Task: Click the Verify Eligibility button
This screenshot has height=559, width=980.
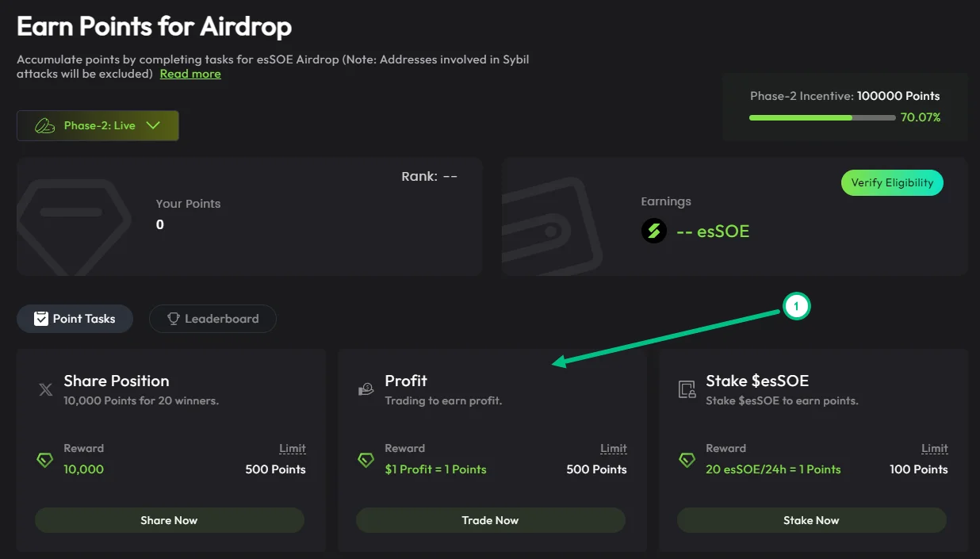Action: (x=892, y=182)
